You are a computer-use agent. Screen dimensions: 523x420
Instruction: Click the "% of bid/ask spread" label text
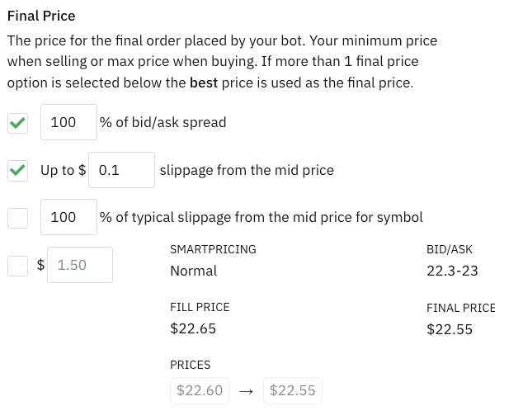(163, 122)
